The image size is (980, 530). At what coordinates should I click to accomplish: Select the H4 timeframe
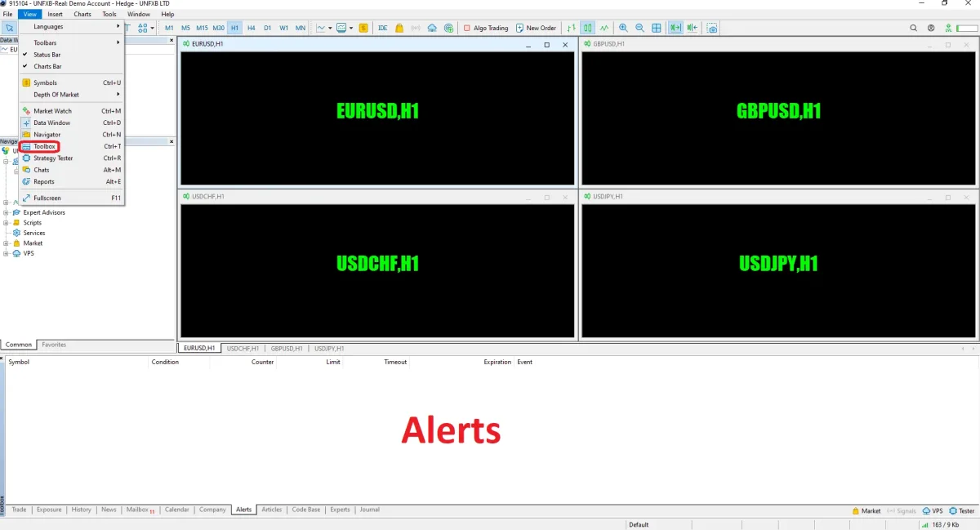click(251, 28)
